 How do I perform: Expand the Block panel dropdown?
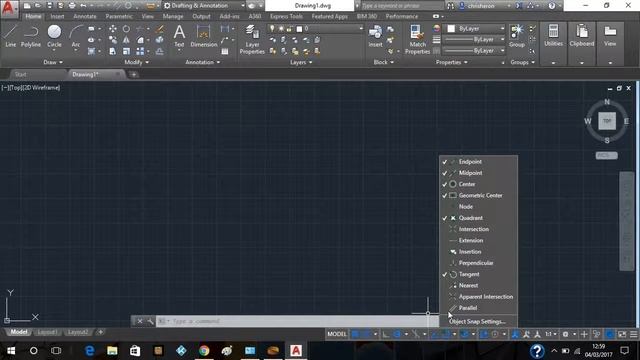coord(384,62)
